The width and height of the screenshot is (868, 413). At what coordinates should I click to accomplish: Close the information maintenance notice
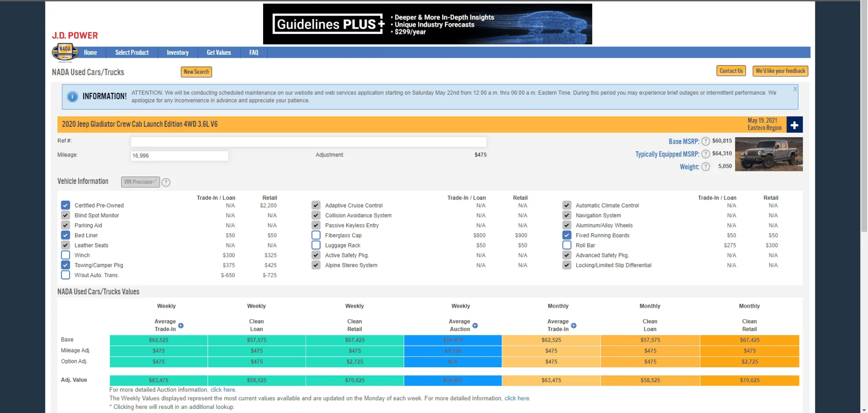tap(795, 89)
